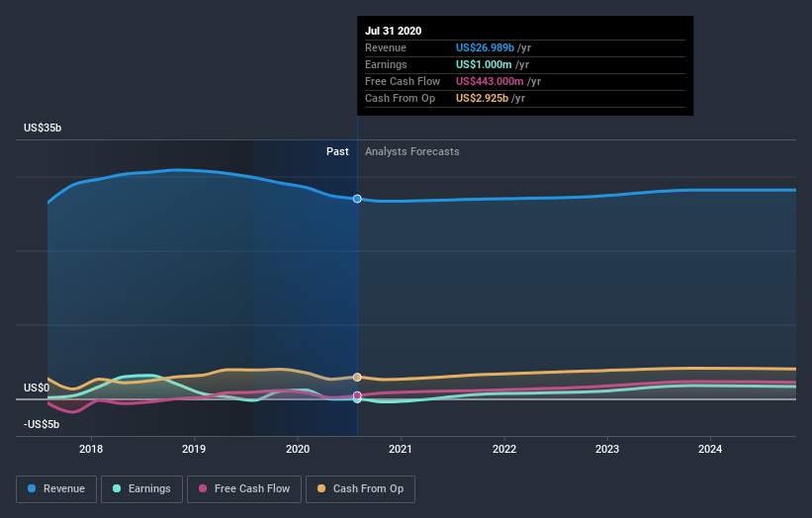
Task: Toggle the Revenue legend button
Action: tap(56, 489)
